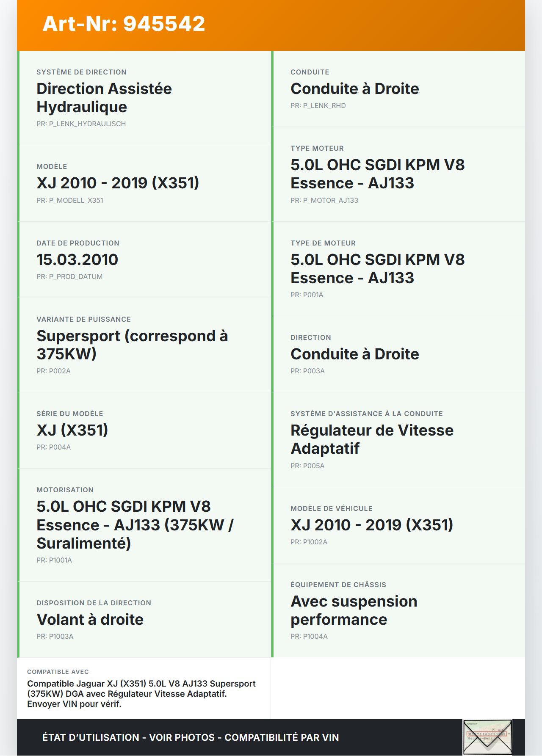Click the envelope VIN icon in footer
Screen dimensions: 542x756
pyautogui.click(x=487, y=737)
